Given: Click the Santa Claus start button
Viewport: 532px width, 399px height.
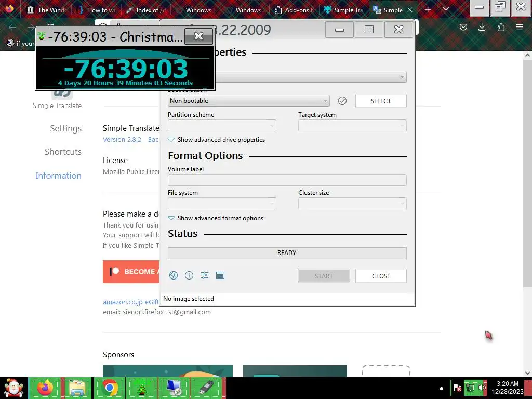Looking at the screenshot, I should [14, 388].
